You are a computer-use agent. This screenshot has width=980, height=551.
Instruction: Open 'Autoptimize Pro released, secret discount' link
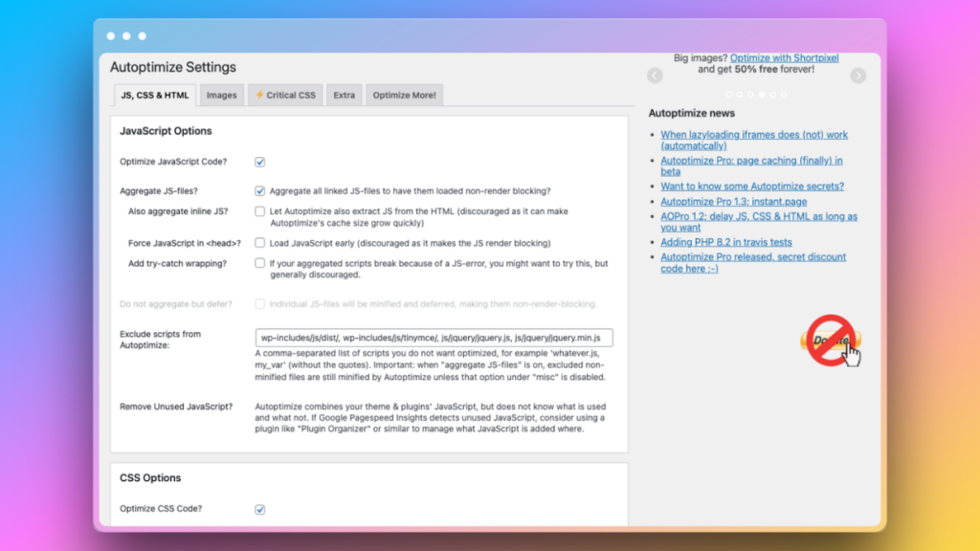(753, 262)
